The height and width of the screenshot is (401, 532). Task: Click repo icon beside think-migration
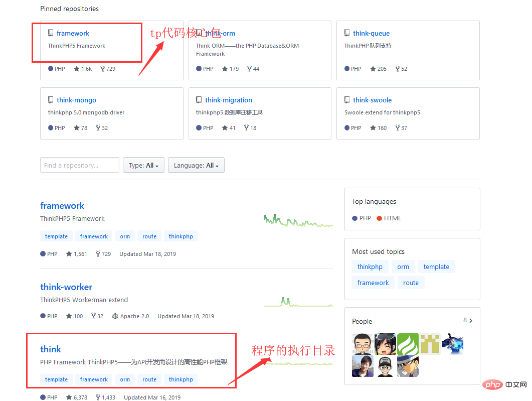click(199, 100)
